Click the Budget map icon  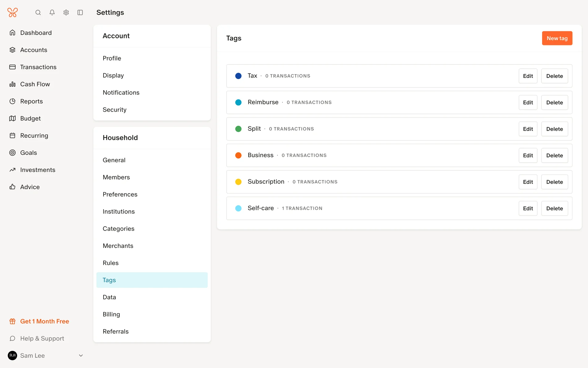point(13,118)
